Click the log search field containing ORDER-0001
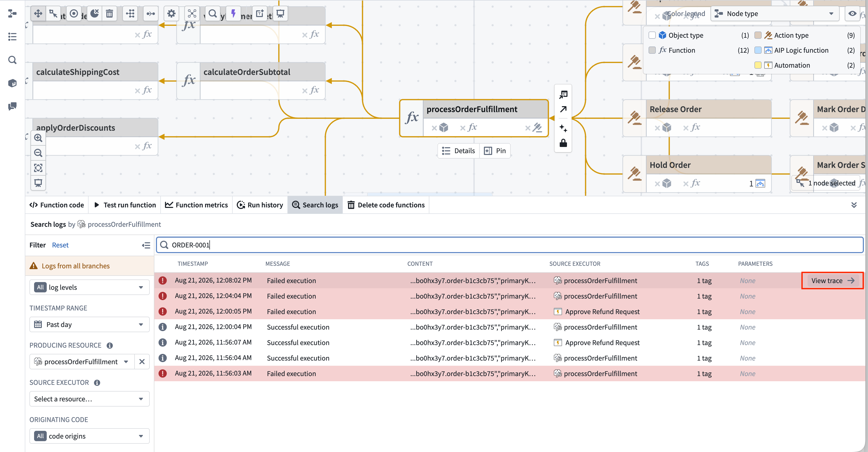 509,245
